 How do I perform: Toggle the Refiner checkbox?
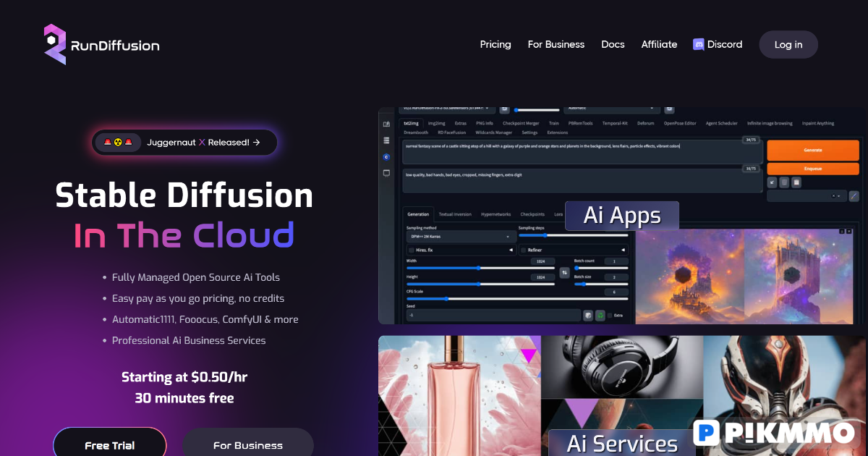(x=523, y=250)
